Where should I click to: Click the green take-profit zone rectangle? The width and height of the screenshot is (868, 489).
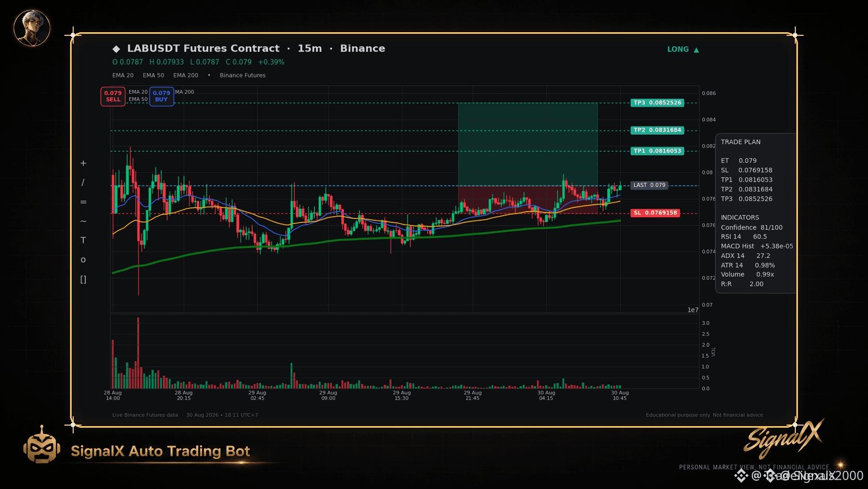pyautogui.click(x=528, y=144)
